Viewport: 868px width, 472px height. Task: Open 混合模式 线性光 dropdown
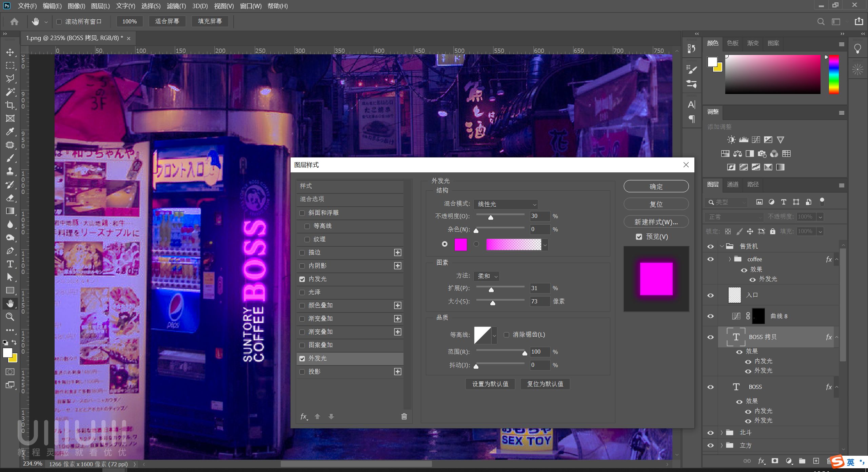(x=506, y=204)
